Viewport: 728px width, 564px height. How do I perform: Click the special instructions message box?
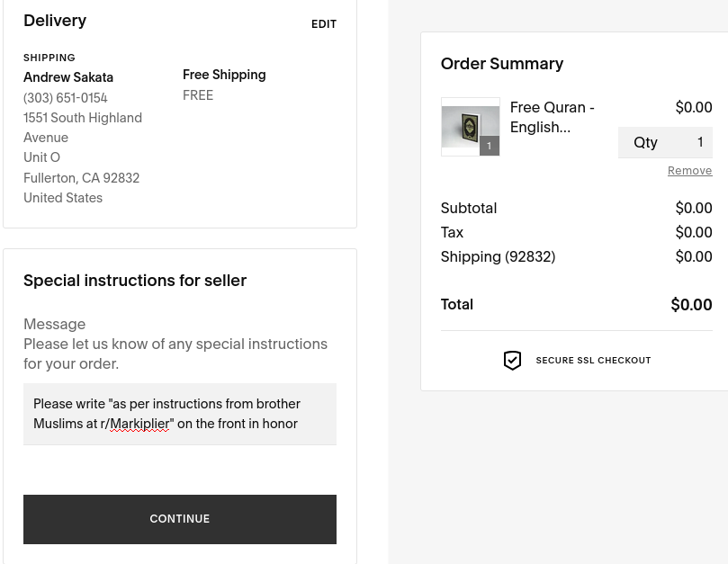(180, 414)
